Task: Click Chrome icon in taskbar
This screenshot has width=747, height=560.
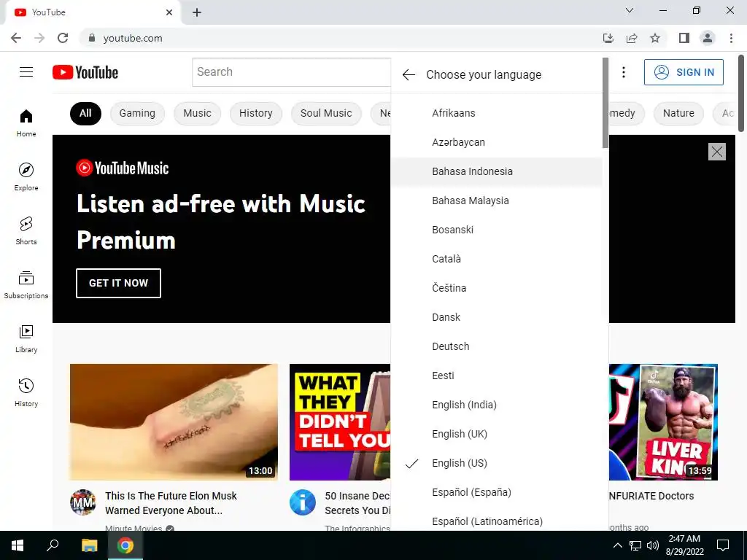Action: click(x=125, y=545)
